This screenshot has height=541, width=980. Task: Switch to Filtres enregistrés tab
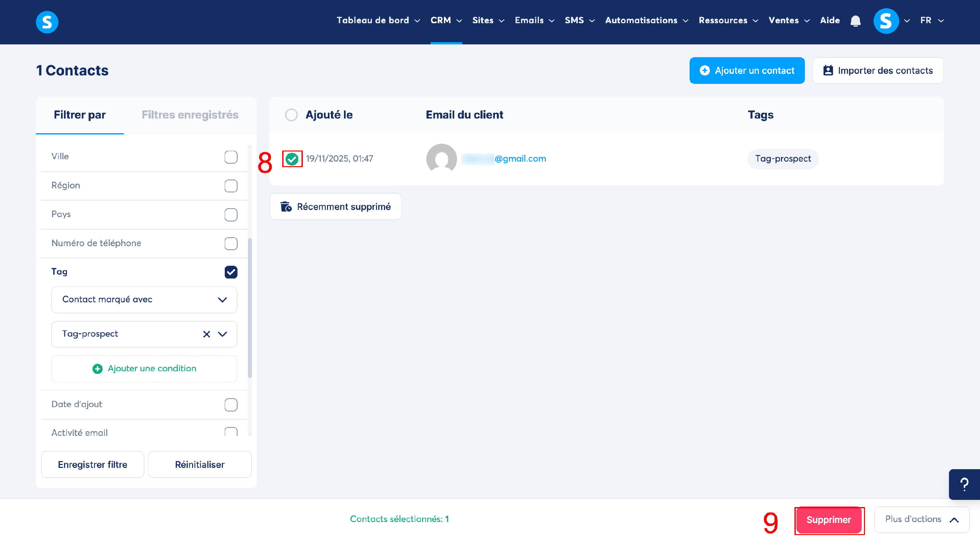190,115
